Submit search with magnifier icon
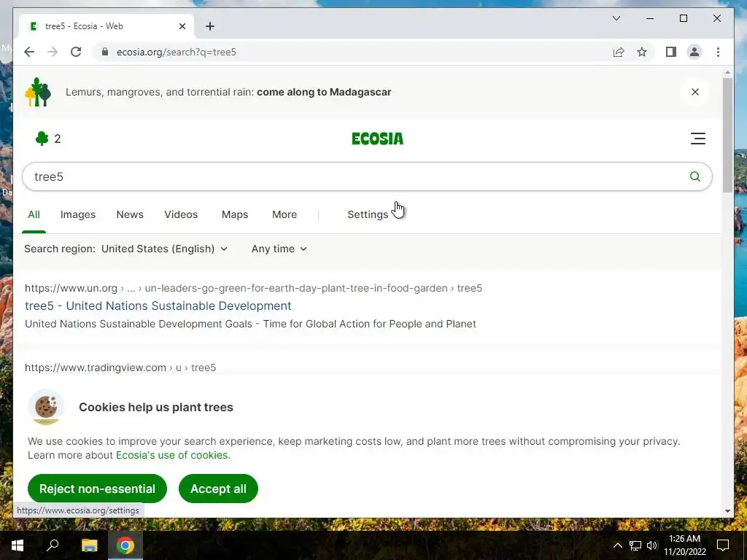Screen dimensions: 747x560 [695, 176]
